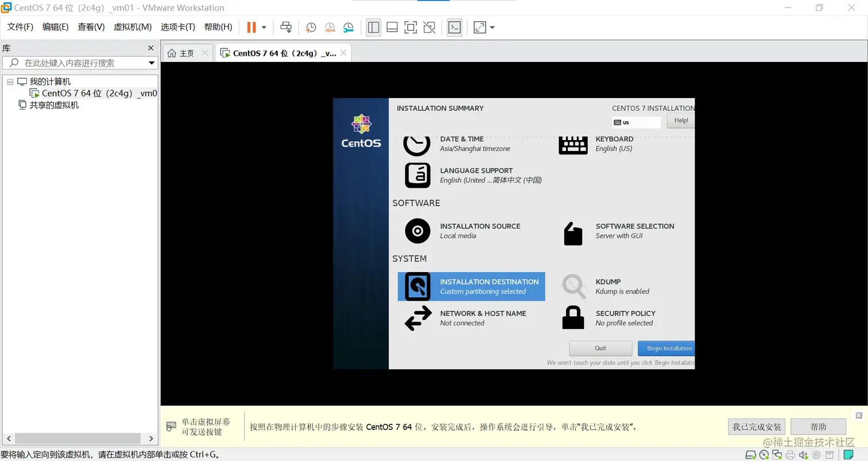
Task: Click the round greyed-out device status icon
Action: pyautogui.click(x=816, y=455)
